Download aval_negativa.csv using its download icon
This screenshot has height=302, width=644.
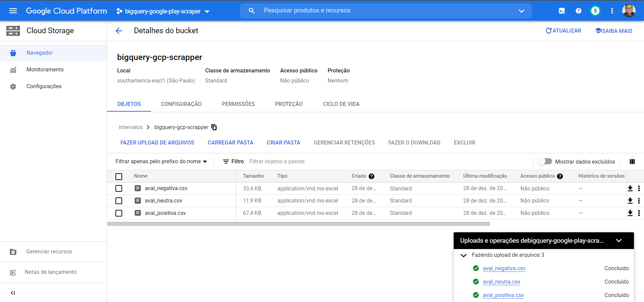[x=630, y=188]
